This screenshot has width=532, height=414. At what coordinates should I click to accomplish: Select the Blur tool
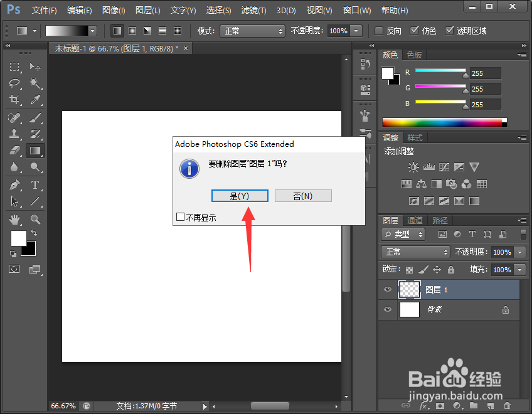point(14,167)
